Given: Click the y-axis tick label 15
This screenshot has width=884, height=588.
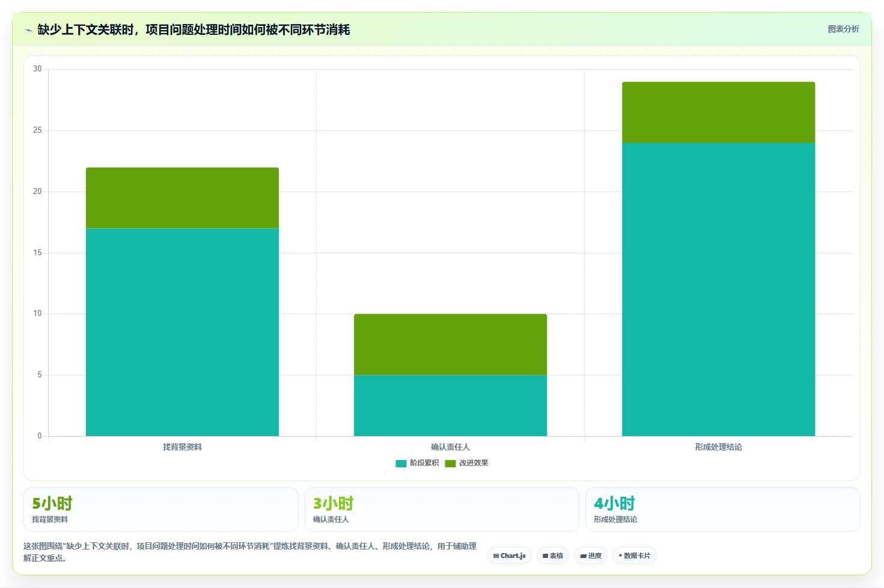Looking at the screenshot, I should [37, 253].
